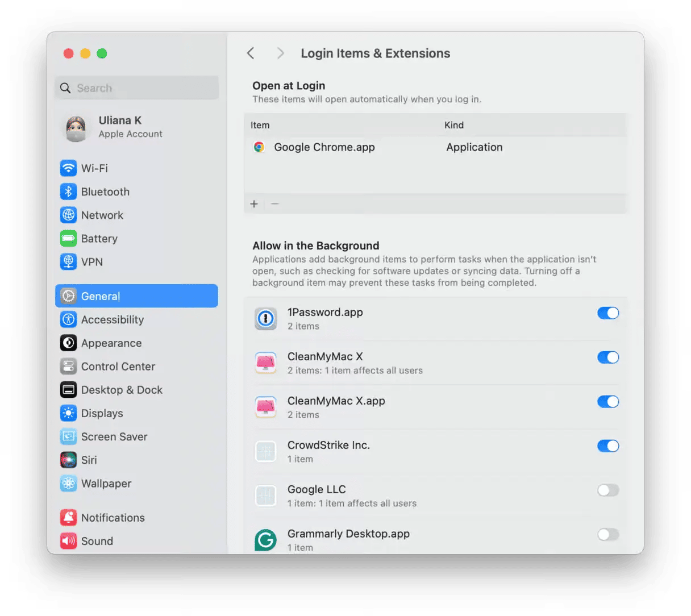Viewport: 691px width, 616px height.
Task: Enable Grammarly Desktop.app background toggle
Action: click(x=607, y=535)
